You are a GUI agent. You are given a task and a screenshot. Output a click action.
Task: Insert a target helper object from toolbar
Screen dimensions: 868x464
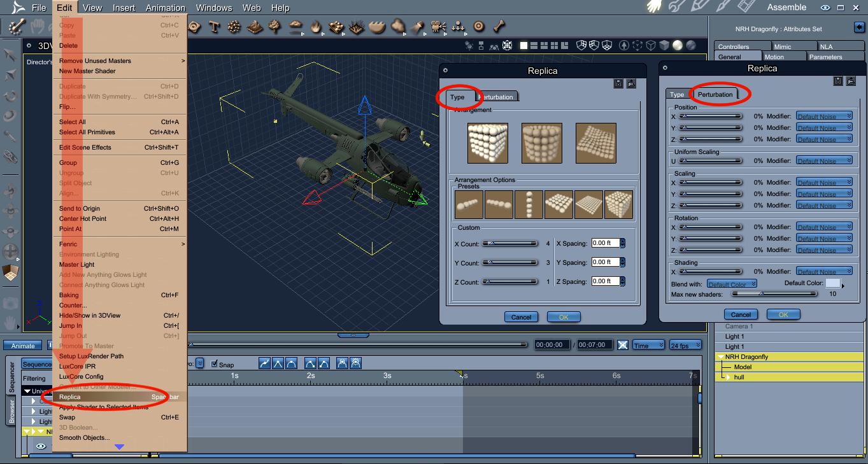(479, 27)
